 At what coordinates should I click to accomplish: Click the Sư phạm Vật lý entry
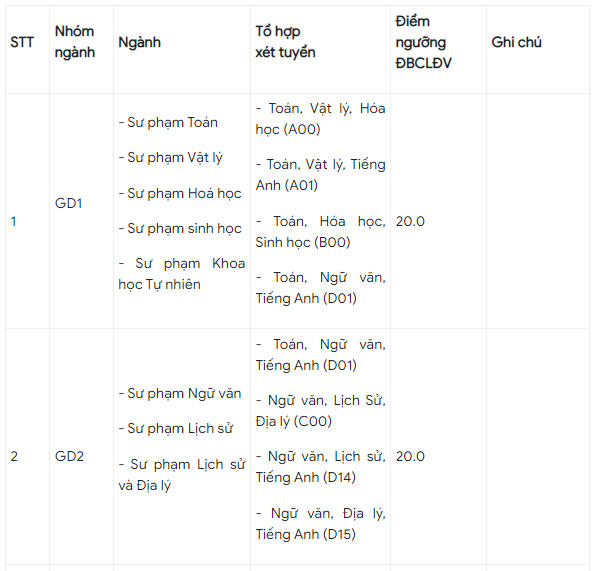pyautogui.click(x=171, y=158)
